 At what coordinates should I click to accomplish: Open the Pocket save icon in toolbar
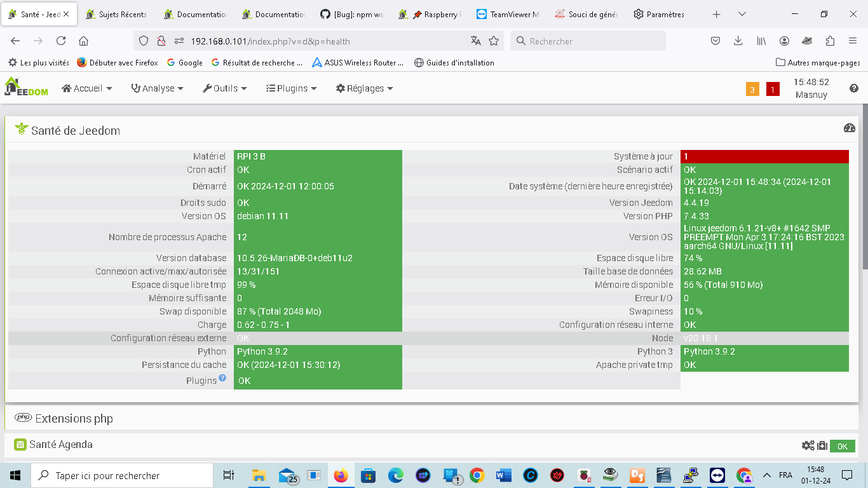[715, 41]
